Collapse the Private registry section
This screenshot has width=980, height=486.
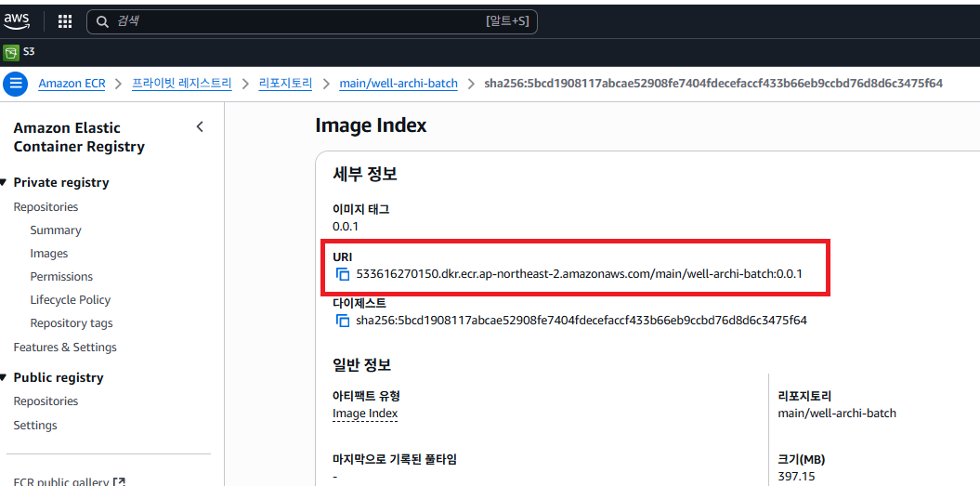pos(6,183)
